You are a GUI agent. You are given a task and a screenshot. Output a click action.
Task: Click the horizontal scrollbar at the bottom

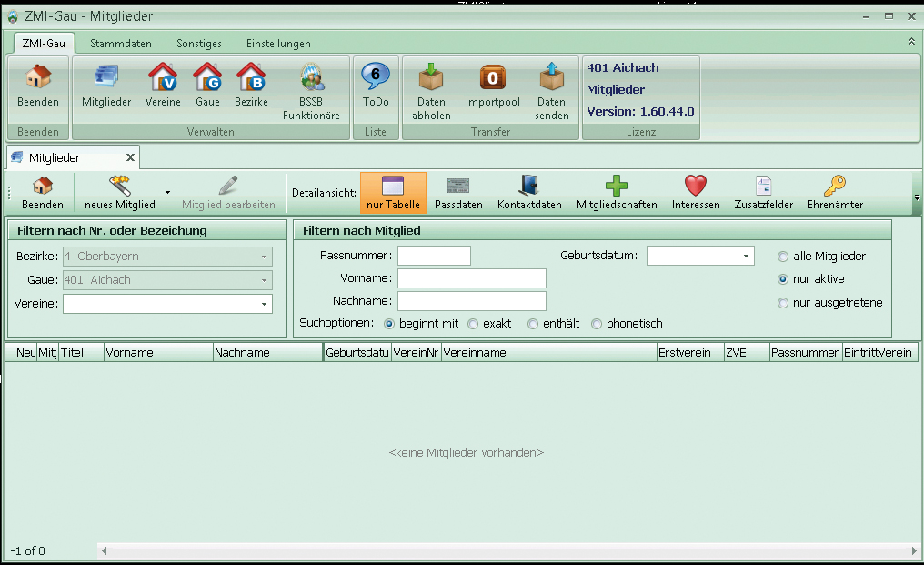click(x=509, y=551)
